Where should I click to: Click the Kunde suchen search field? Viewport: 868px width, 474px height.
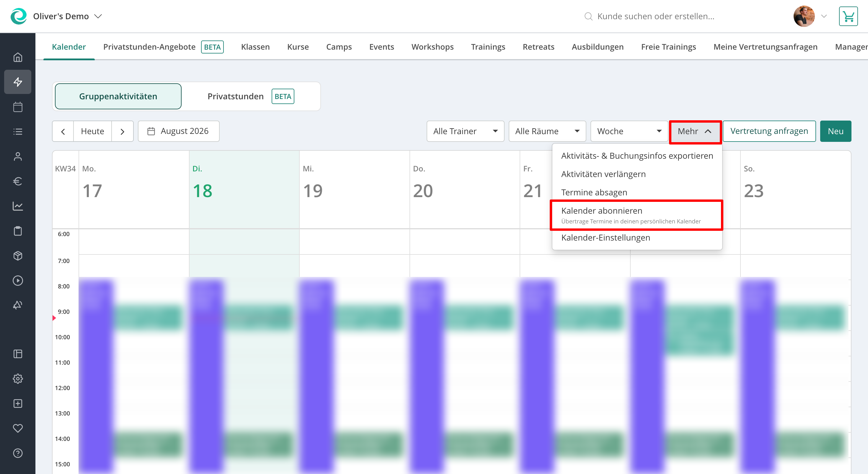pos(655,16)
